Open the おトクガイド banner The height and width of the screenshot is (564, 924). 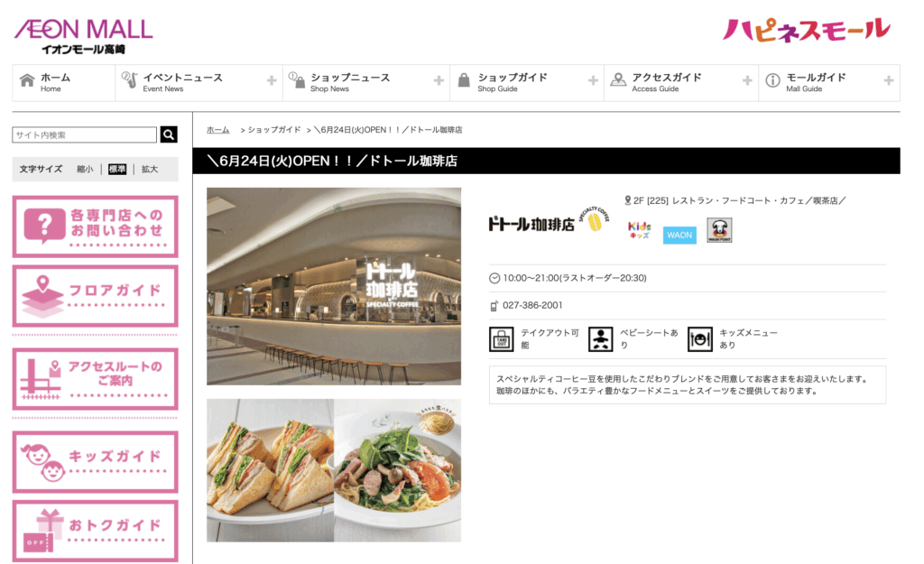click(x=96, y=531)
